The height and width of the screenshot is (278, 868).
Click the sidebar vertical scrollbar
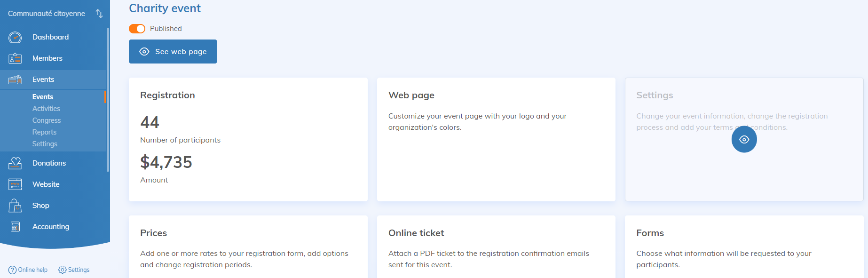point(108,99)
